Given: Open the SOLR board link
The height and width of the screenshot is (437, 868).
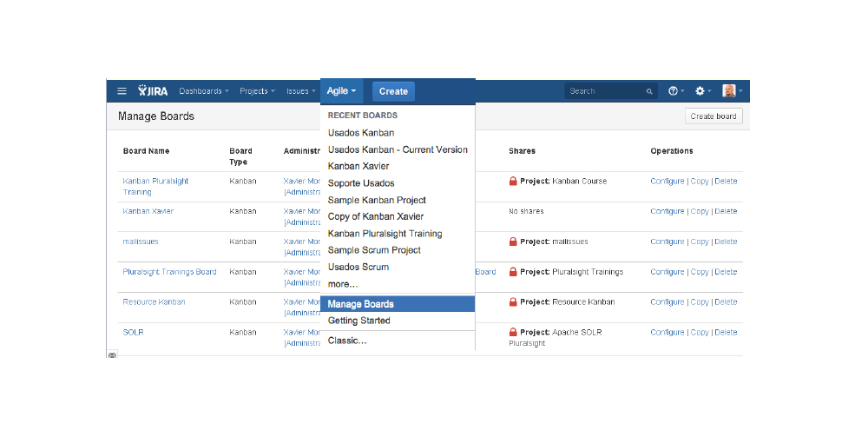Looking at the screenshot, I should pos(133,333).
